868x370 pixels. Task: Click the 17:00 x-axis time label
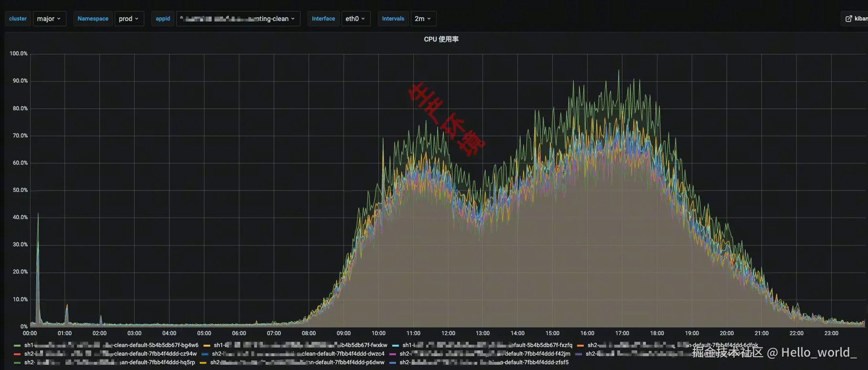[x=622, y=333]
